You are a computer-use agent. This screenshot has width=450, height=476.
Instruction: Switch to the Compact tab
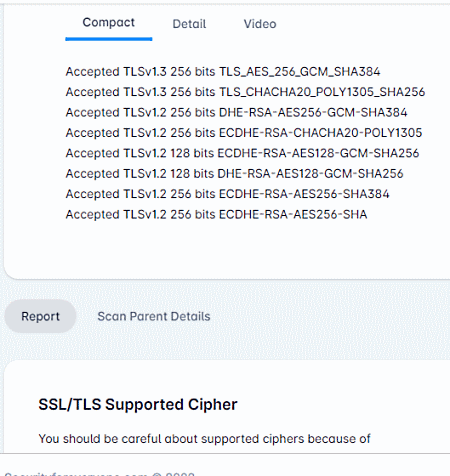tap(109, 22)
